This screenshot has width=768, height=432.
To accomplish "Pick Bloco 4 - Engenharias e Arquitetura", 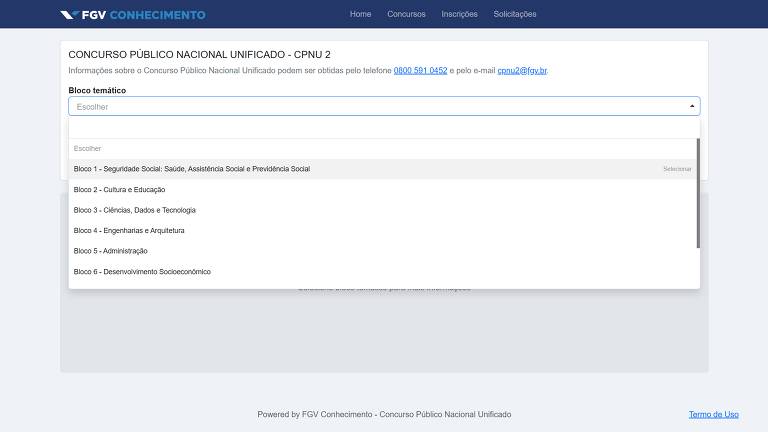I will tap(383, 230).
